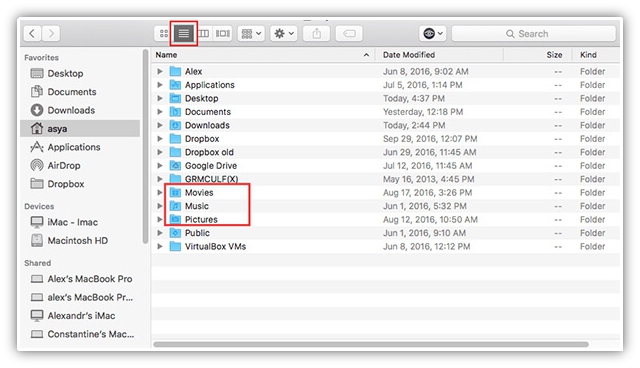The width and height of the screenshot is (640, 368).
Task: Select the Movies folder icon
Action: point(175,193)
